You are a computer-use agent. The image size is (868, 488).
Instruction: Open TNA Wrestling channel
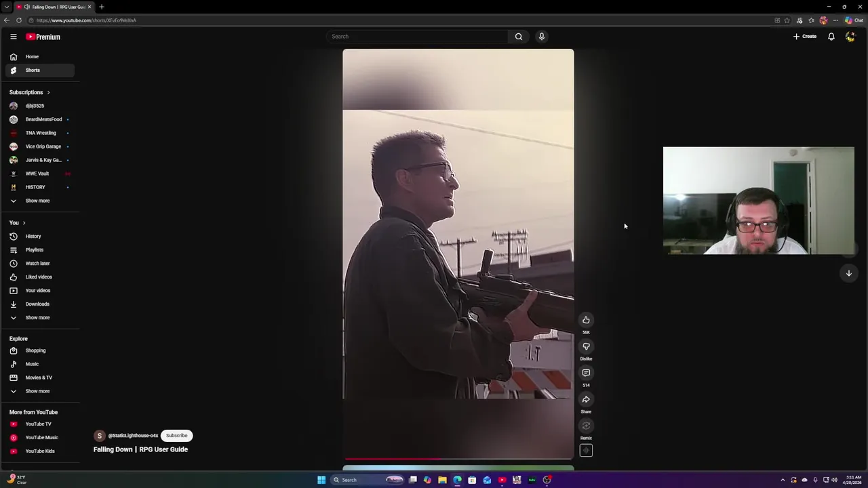40,133
